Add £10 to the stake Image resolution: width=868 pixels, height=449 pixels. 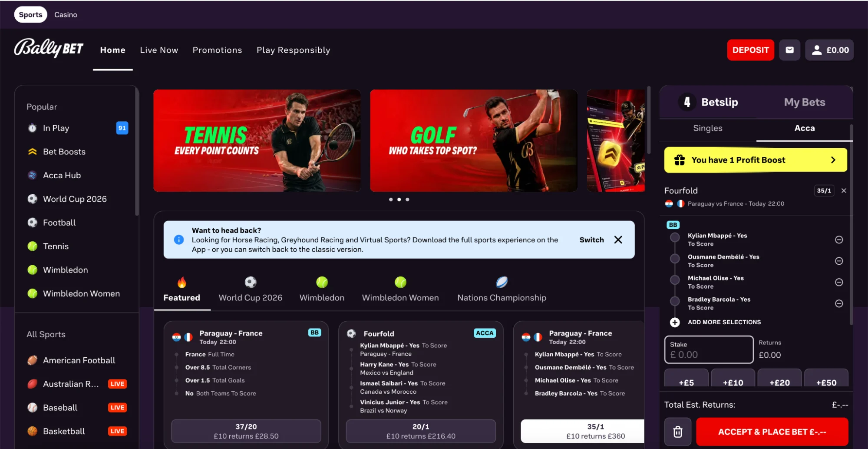(733, 379)
